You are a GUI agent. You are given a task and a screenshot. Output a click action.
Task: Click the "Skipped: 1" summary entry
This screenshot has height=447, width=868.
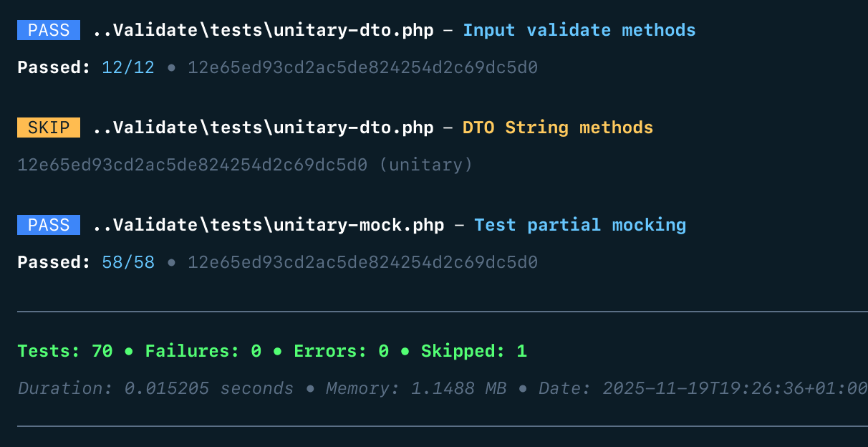coord(473,351)
